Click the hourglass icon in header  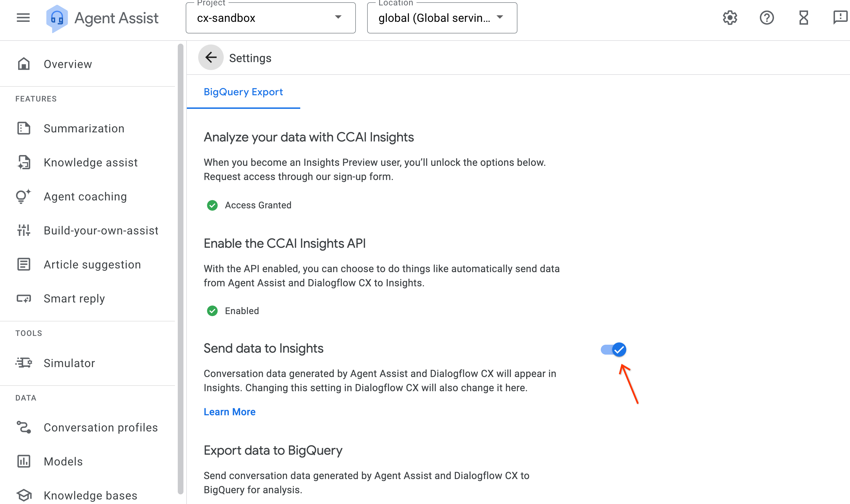click(x=804, y=18)
